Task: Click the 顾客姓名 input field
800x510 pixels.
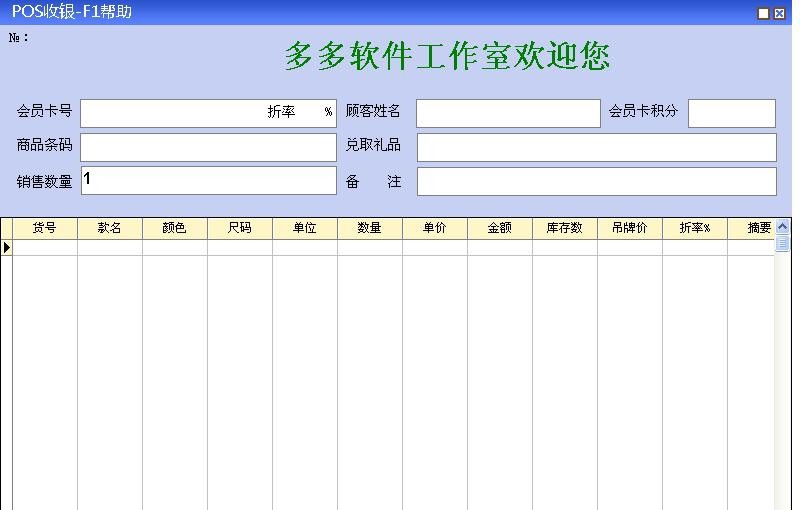Action: coord(508,113)
